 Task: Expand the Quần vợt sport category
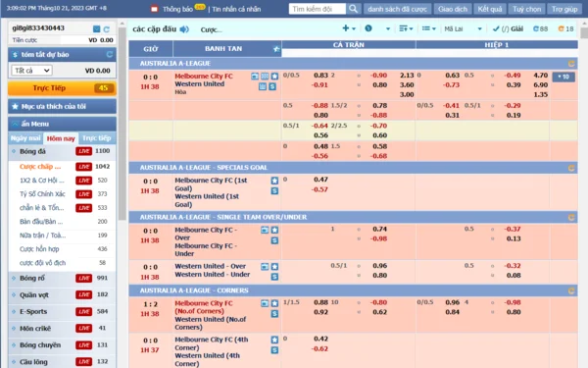pyautogui.click(x=63, y=294)
